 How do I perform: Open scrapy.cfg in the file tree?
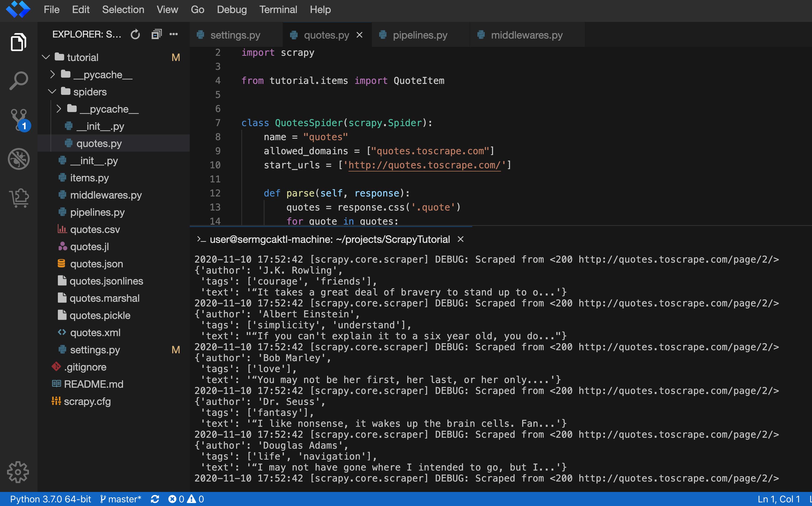pos(114,401)
